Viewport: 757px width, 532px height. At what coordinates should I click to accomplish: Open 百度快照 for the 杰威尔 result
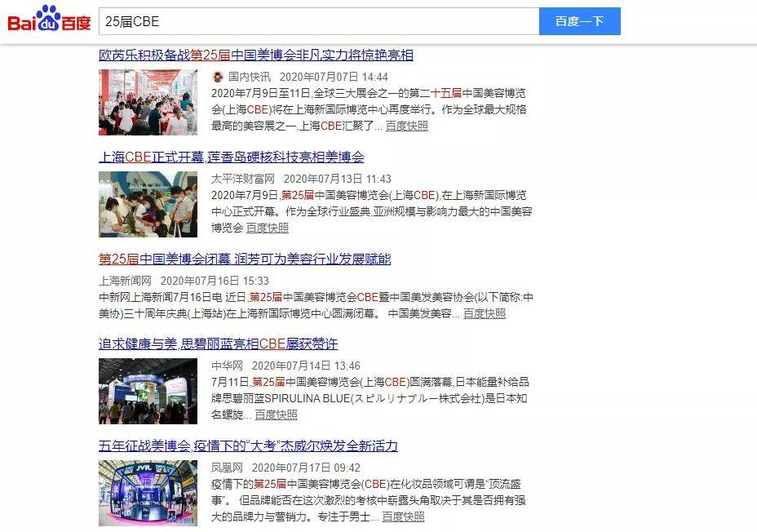pyautogui.click(x=403, y=516)
